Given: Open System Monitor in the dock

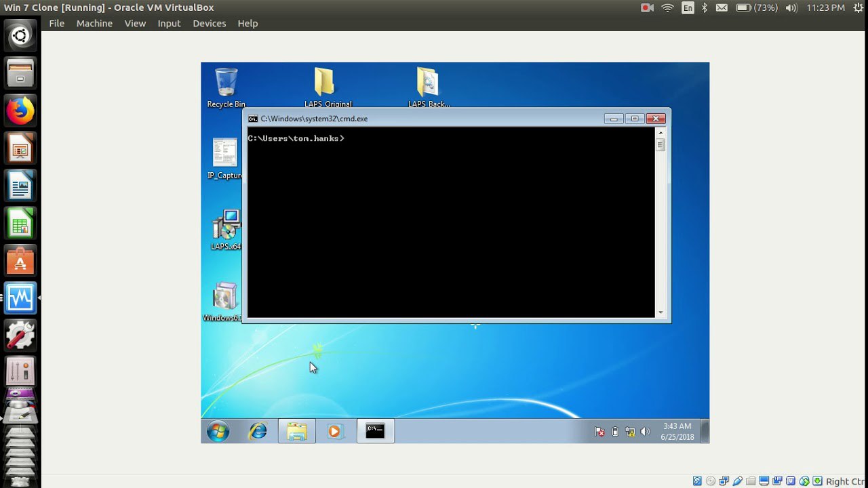Looking at the screenshot, I should pos(20,298).
